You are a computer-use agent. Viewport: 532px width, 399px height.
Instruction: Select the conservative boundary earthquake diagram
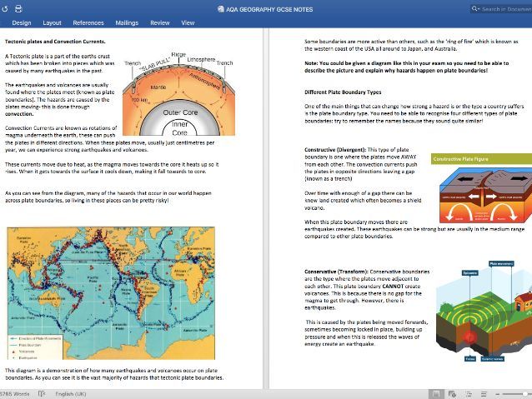484,312
